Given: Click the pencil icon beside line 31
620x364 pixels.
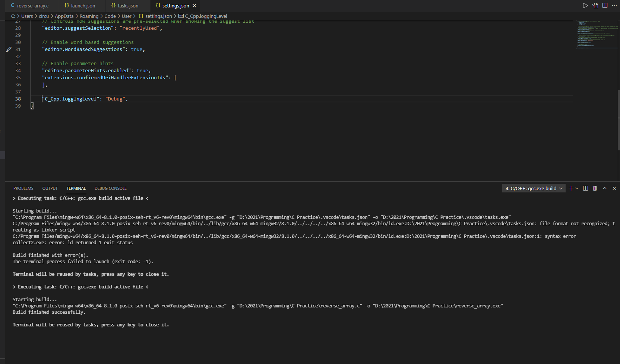Looking at the screenshot, I should click(x=9, y=49).
